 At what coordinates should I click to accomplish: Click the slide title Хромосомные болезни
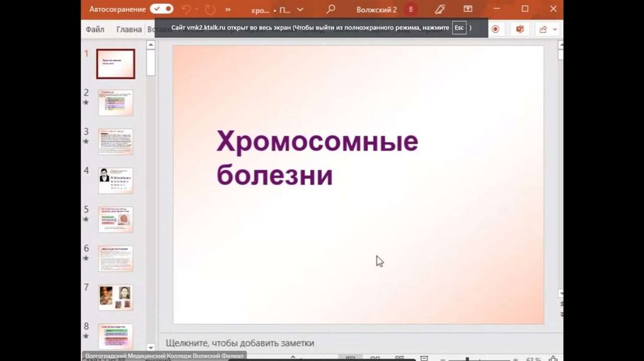coord(317,158)
